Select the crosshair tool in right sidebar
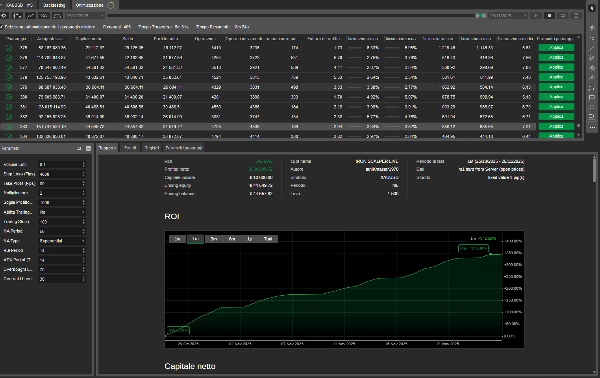The height and width of the screenshot is (378, 600). coord(592,28)
